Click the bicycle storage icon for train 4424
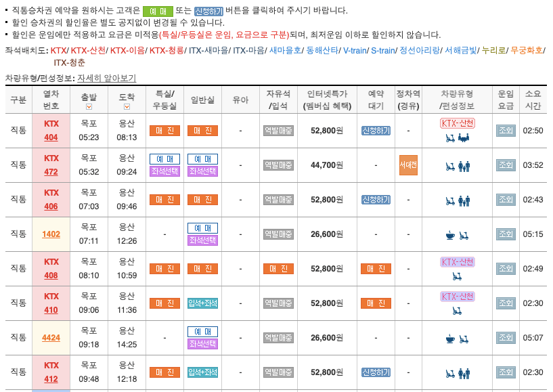The height and width of the screenshot is (392, 553). [464, 339]
